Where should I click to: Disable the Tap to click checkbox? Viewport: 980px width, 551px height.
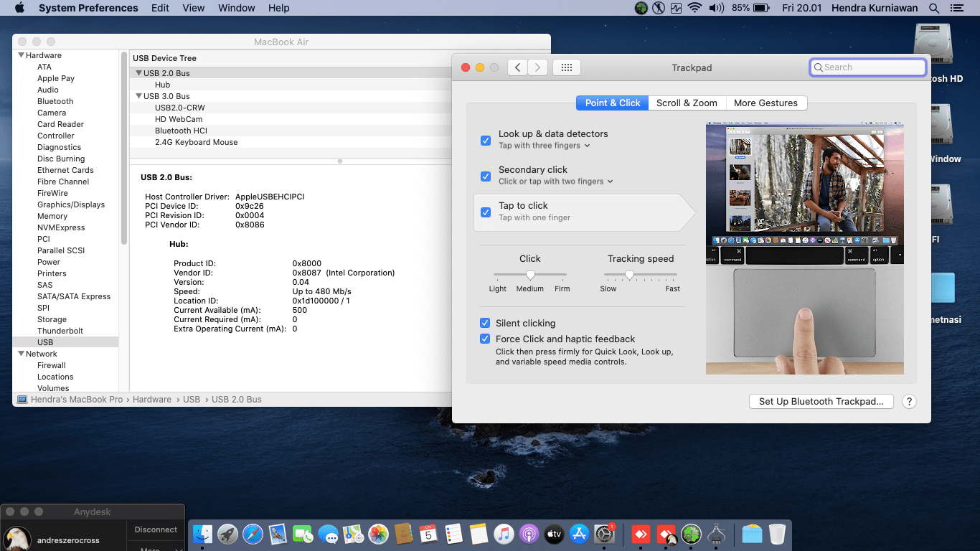[486, 212]
